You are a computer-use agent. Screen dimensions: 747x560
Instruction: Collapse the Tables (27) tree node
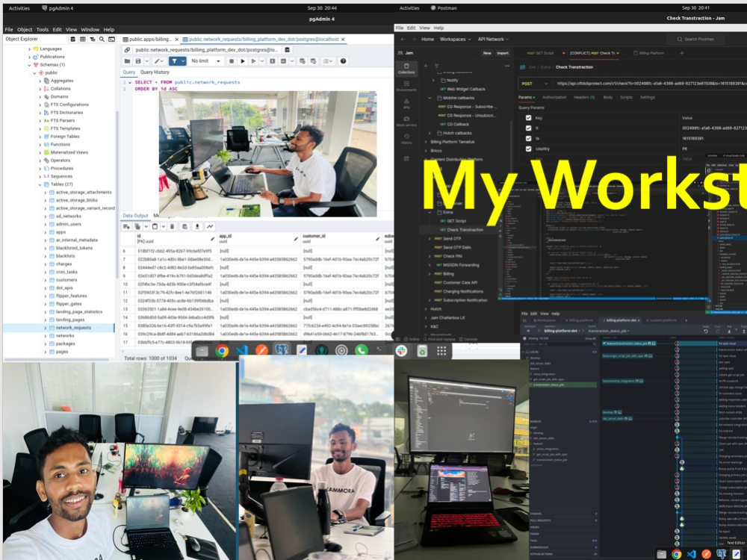tap(40, 184)
